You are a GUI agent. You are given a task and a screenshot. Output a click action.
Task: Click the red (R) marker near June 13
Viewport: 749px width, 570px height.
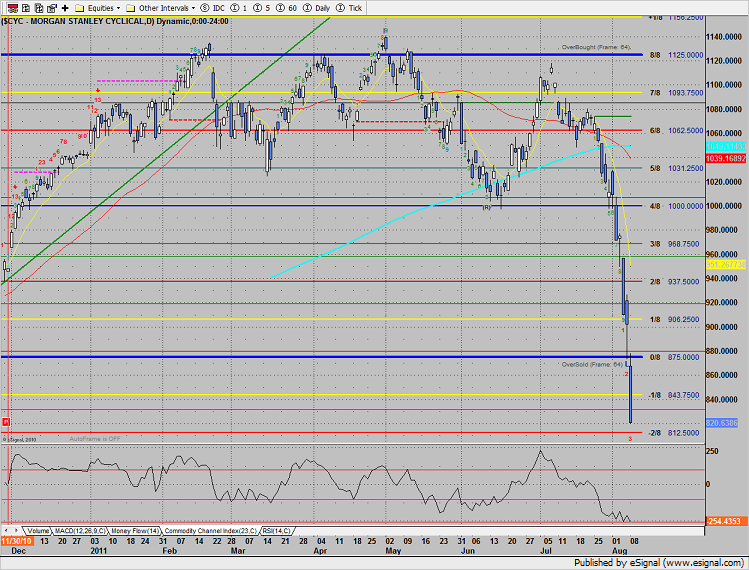click(486, 207)
